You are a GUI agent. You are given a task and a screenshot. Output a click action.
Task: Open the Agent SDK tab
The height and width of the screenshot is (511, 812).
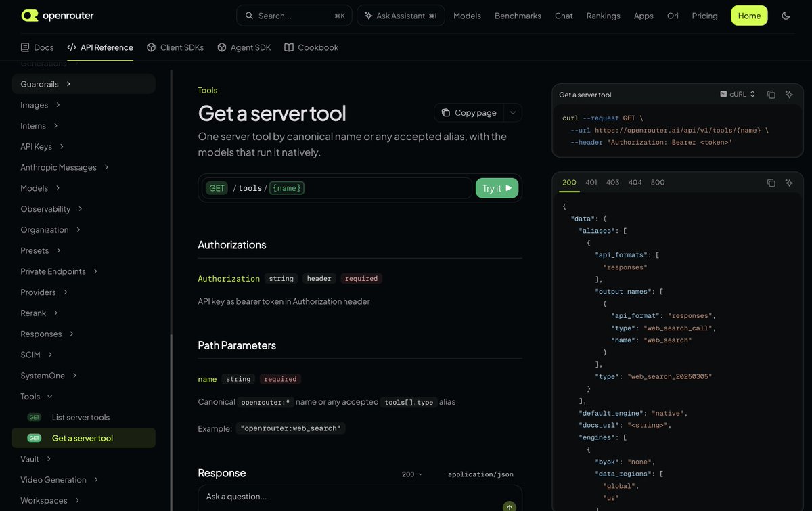click(x=244, y=47)
